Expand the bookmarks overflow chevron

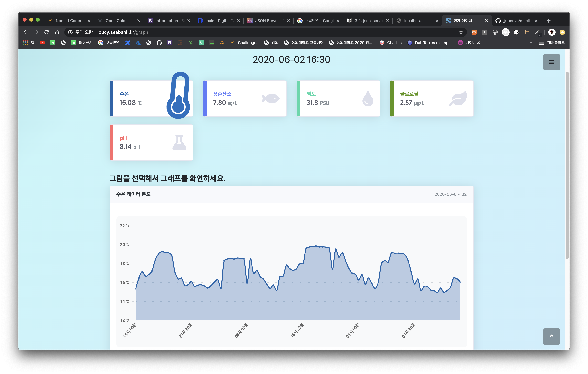[x=530, y=43]
